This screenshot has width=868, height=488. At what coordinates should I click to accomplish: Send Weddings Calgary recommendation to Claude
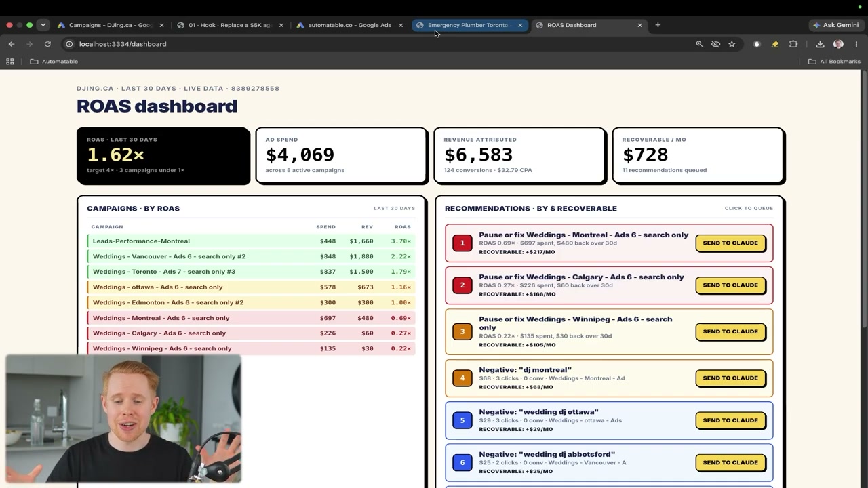tap(730, 285)
